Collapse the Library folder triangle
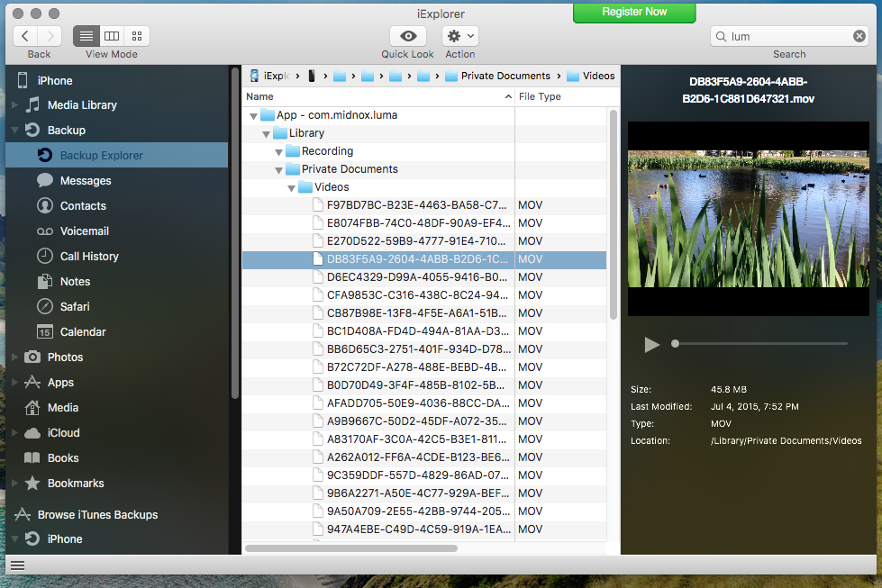This screenshot has width=882, height=588. click(x=266, y=134)
